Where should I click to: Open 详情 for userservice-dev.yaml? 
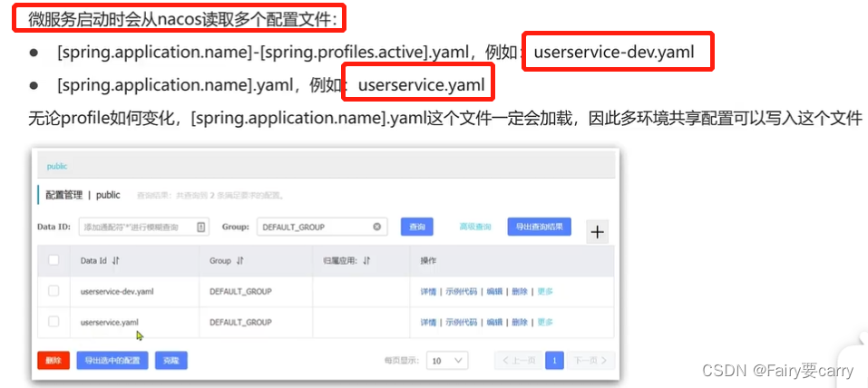(x=428, y=291)
